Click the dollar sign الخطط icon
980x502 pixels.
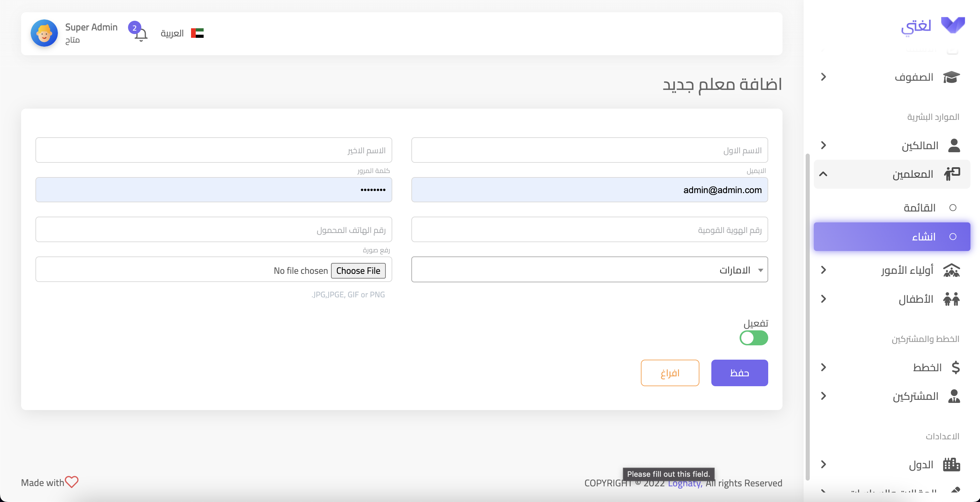coord(955,368)
